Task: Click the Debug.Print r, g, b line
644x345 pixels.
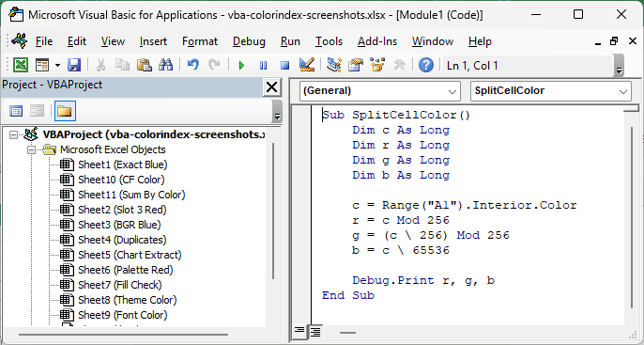Action: point(423,280)
